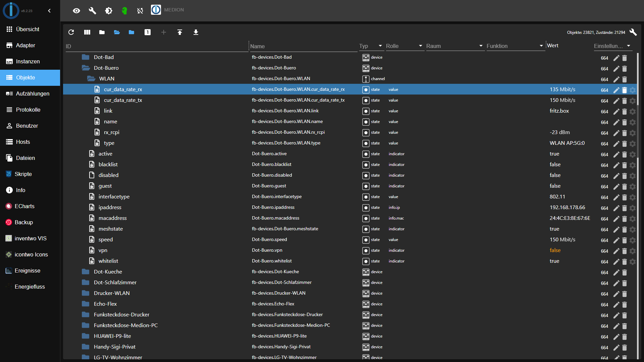Click the -23 dBm value
This screenshot has width=644, height=362.
(x=559, y=132)
